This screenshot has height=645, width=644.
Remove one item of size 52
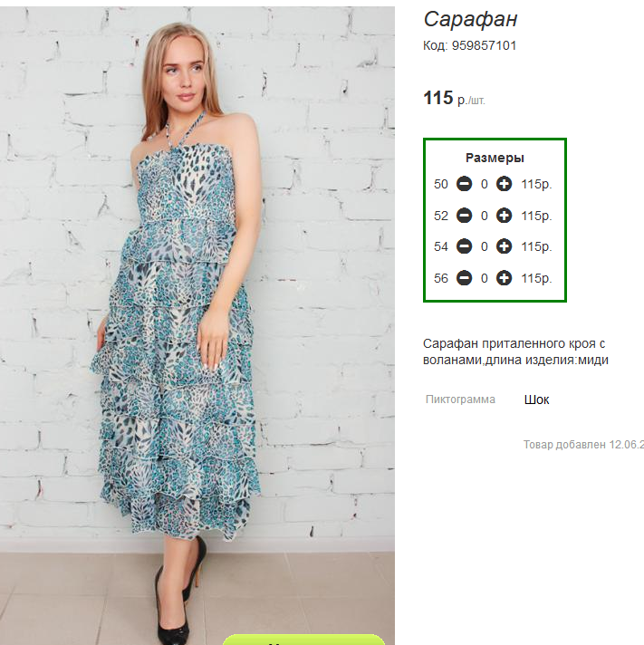[465, 216]
